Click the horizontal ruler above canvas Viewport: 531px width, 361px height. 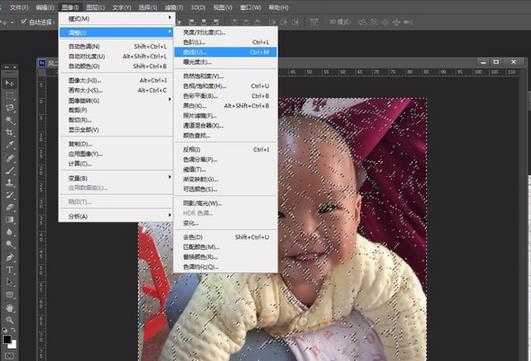[x=399, y=72]
